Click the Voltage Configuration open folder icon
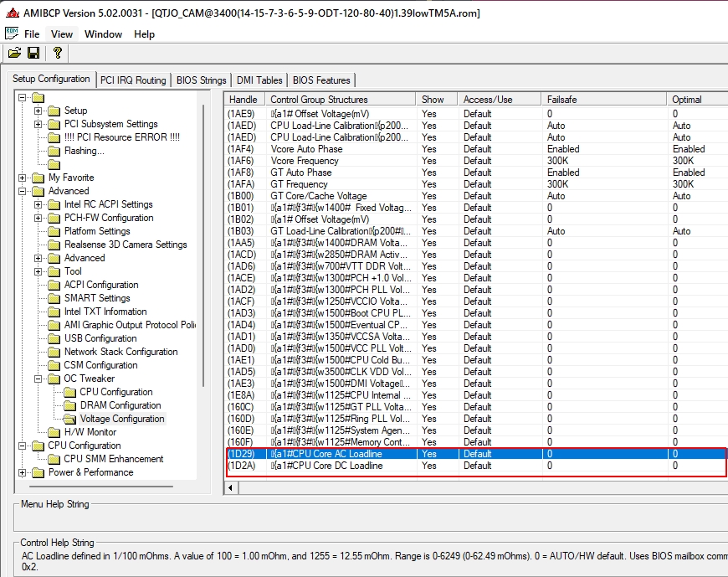Viewport: 728px width, 577px height. click(69, 419)
